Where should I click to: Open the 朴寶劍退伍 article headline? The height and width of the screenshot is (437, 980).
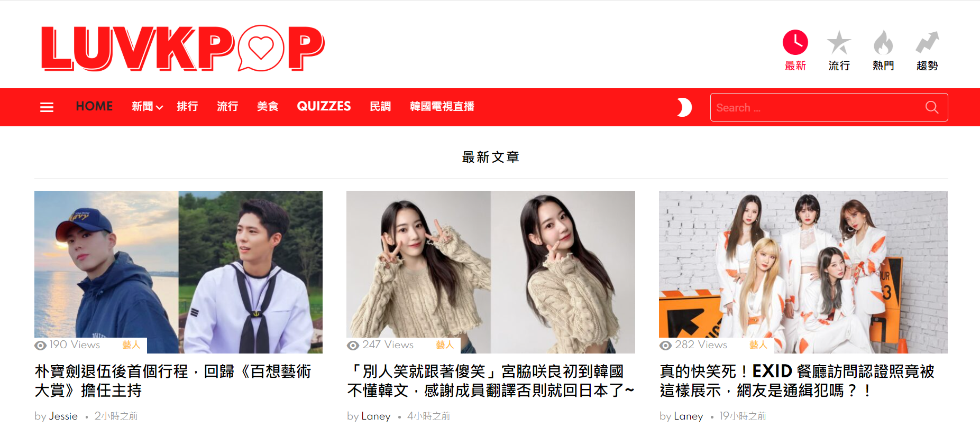[x=173, y=380]
